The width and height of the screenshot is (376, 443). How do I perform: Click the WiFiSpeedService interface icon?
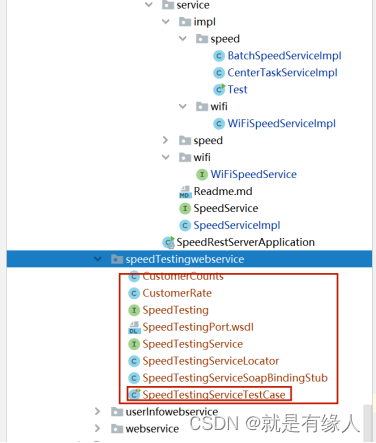(x=202, y=174)
